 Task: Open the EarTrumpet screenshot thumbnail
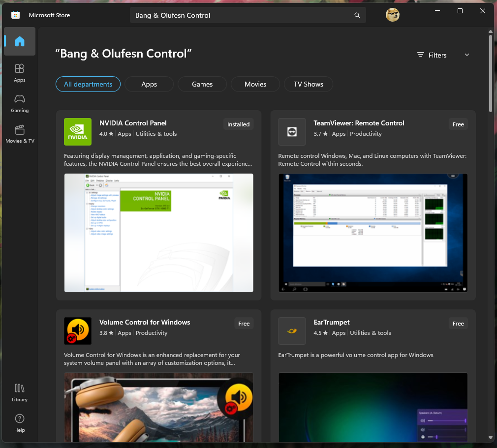(373, 407)
